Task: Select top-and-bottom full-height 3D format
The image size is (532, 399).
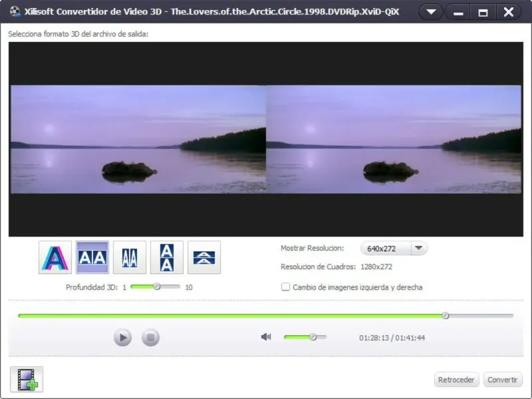Action: coord(167,257)
